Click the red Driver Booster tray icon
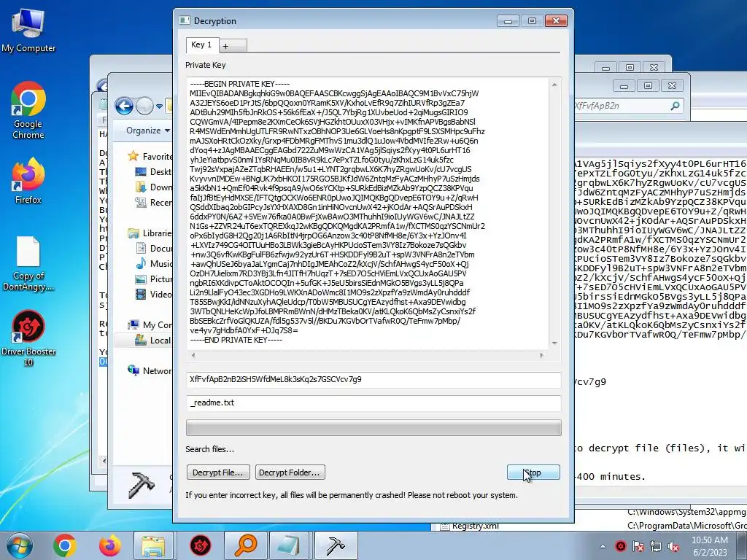747x560 pixels. click(x=620, y=546)
